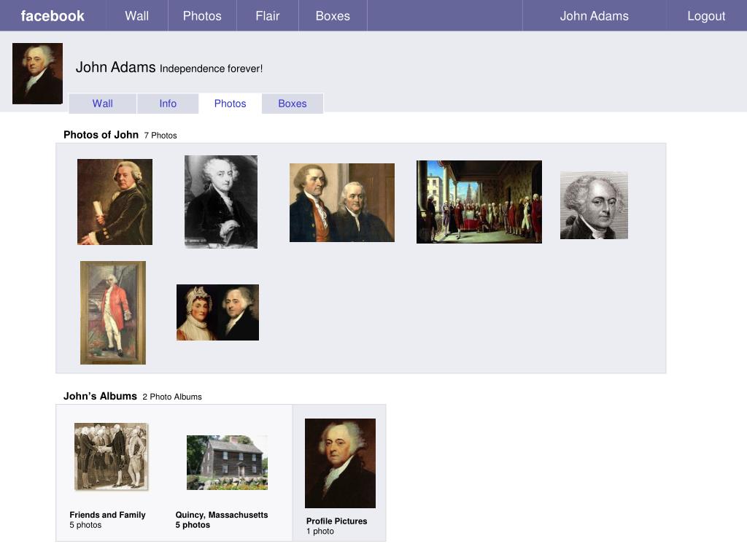This screenshot has width=747, height=560.
Task: Open photo of John with woman in bonnet
Action: click(x=217, y=312)
